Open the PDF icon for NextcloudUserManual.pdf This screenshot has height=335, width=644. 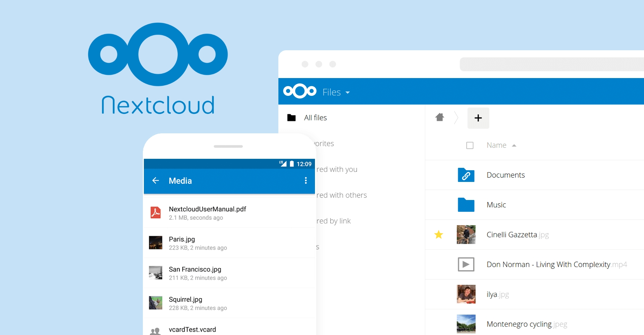point(156,212)
